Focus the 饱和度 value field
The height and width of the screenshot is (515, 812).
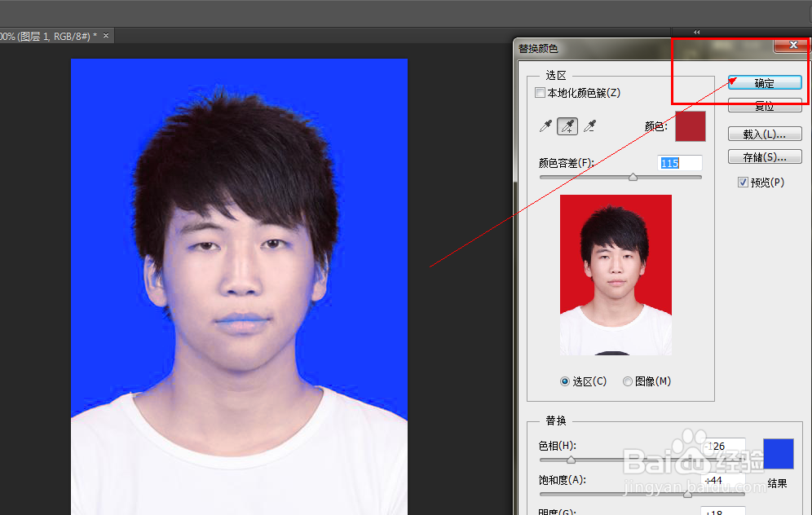tap(723, 480)
